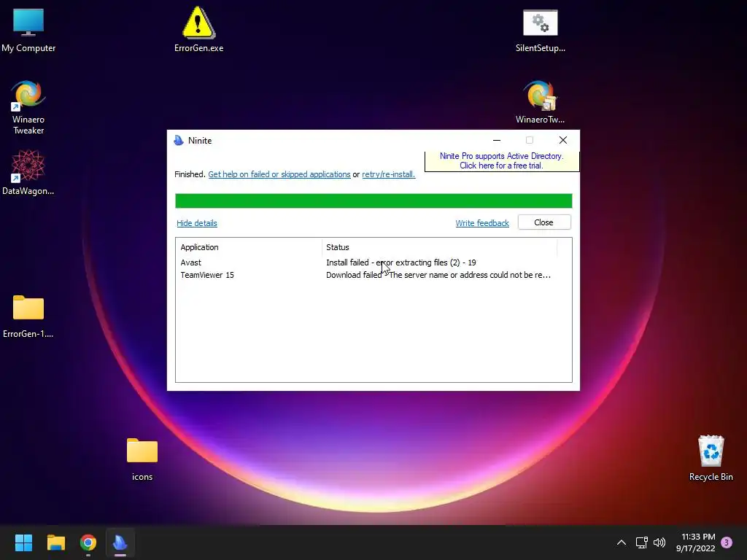The image size is (747, 560).
Task: Click the Close button in Ninite
Action: (544, 222)
